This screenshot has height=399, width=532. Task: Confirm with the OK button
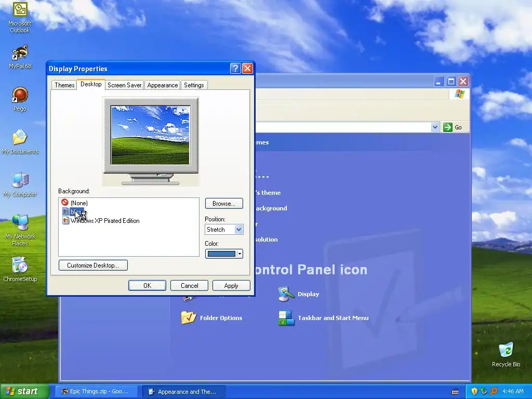tap(147, 285)
